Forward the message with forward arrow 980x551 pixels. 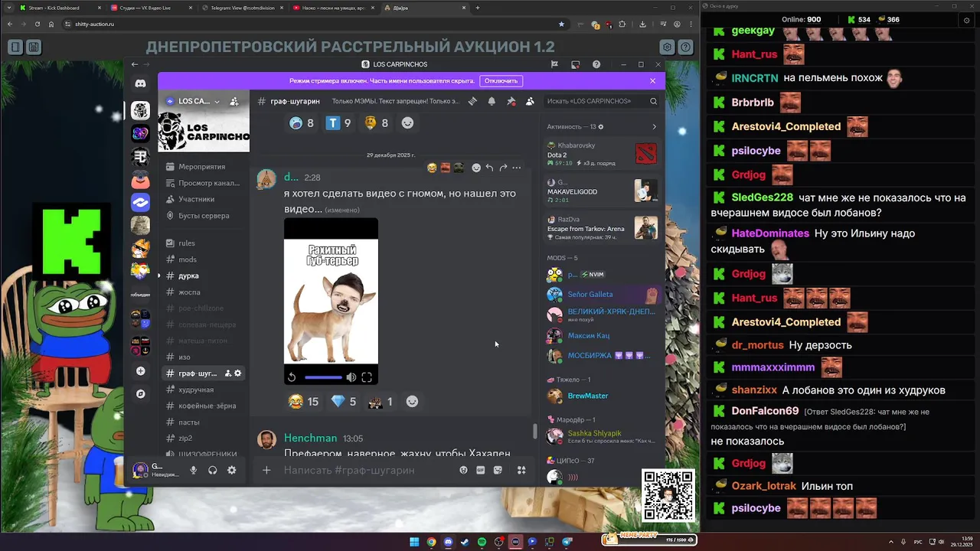(x=503, y=168)
